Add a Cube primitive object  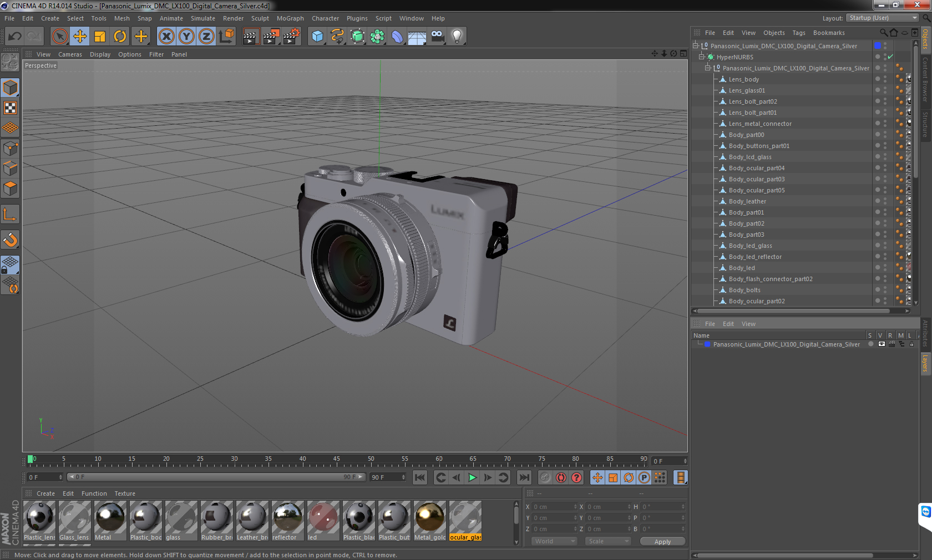tap(317, 37)
